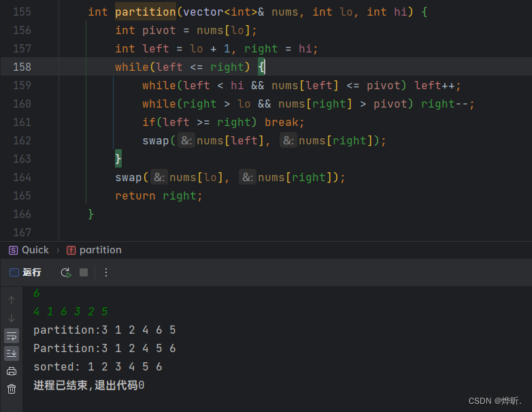Click the console input line '4 1 6 3 2 5'
Viewport: 532px width, 412px height.
71,311
